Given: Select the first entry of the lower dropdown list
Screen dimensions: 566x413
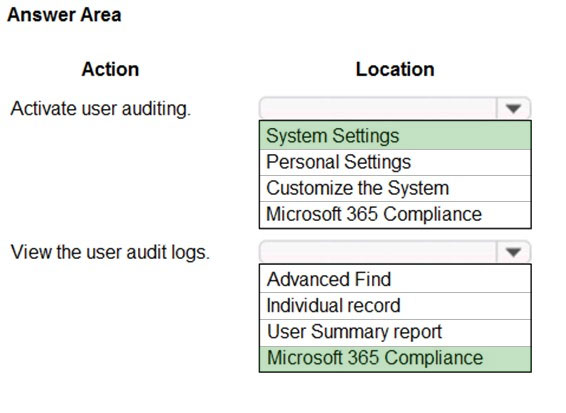Looking at the screenshot, I should point(395,279).
